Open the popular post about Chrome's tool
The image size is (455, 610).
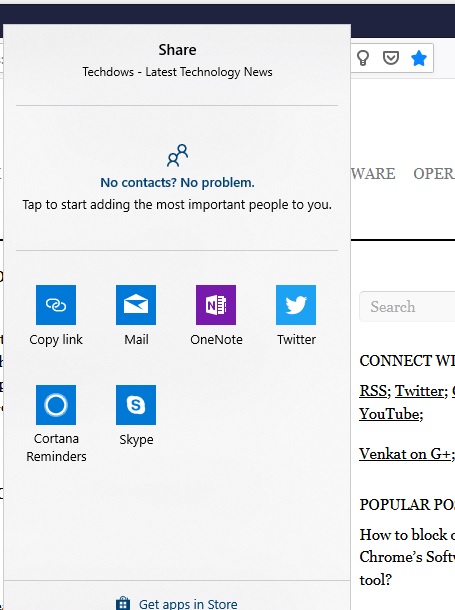[x=407, y=557]
